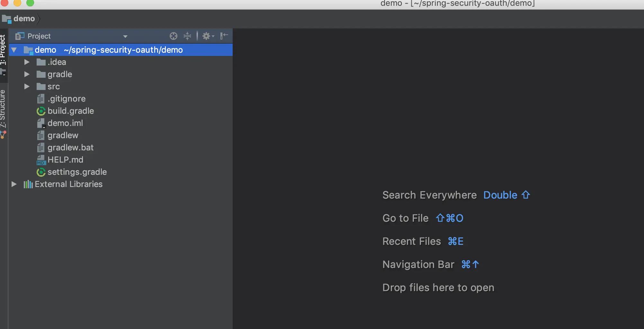
Task: Expand the External Libraries node
Action: [x=14, y=184]
